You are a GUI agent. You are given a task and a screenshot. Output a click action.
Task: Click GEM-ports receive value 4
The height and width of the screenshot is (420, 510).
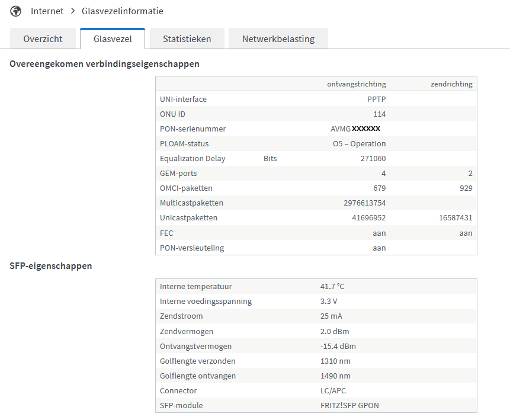pos(383,174)
